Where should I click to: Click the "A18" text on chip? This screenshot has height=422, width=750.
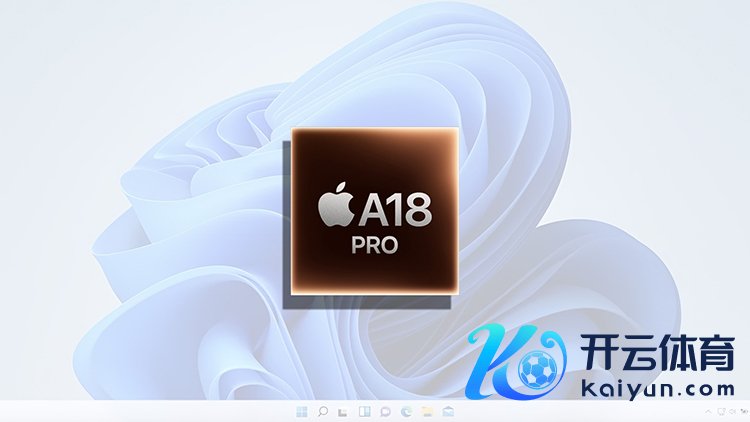click(394, 211)
